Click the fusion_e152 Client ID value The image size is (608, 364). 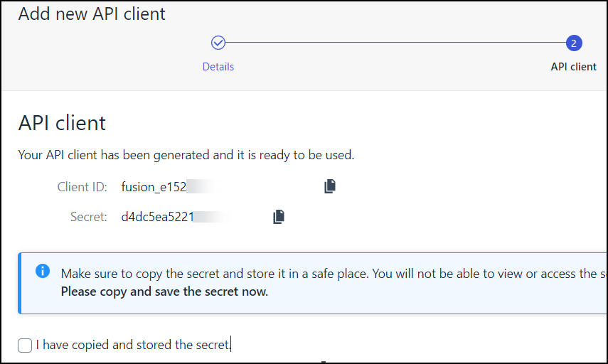[x=153, y=187]
